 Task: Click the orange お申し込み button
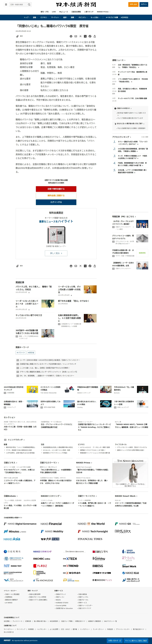coord(133,4)
